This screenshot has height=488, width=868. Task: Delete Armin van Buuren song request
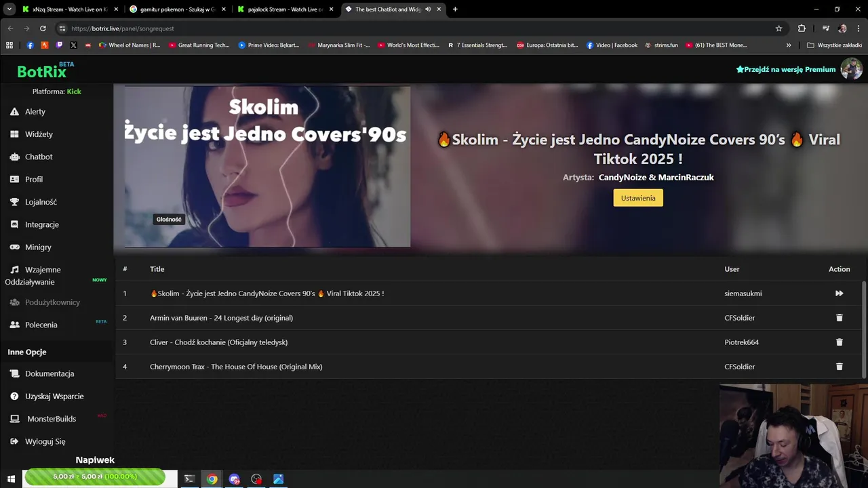[839, 318]
